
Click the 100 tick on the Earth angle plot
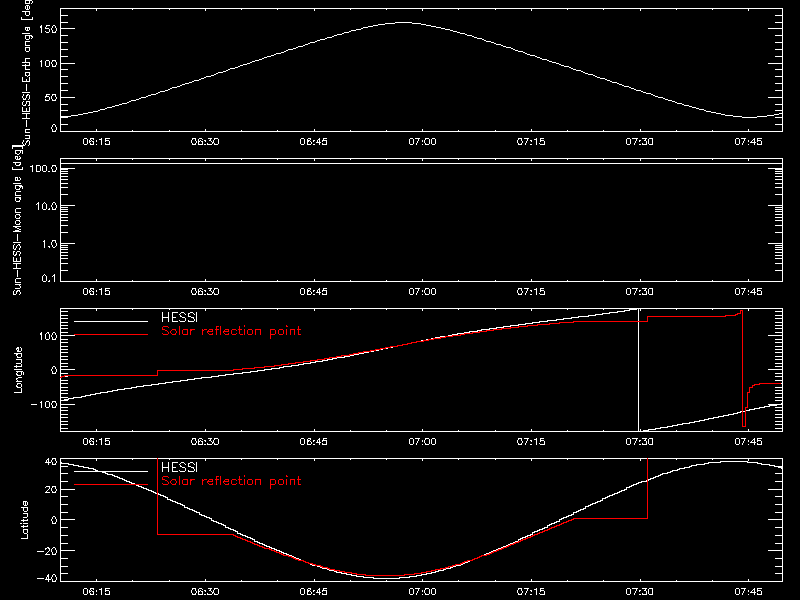pyautogui.click(x=49, y=64)
